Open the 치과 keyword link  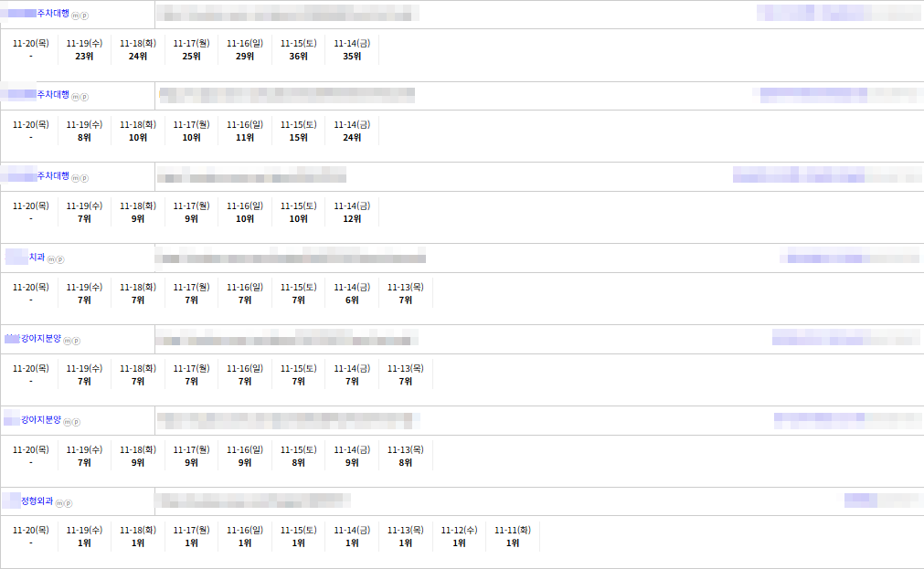pyautogui.click(x=37, y=258)
